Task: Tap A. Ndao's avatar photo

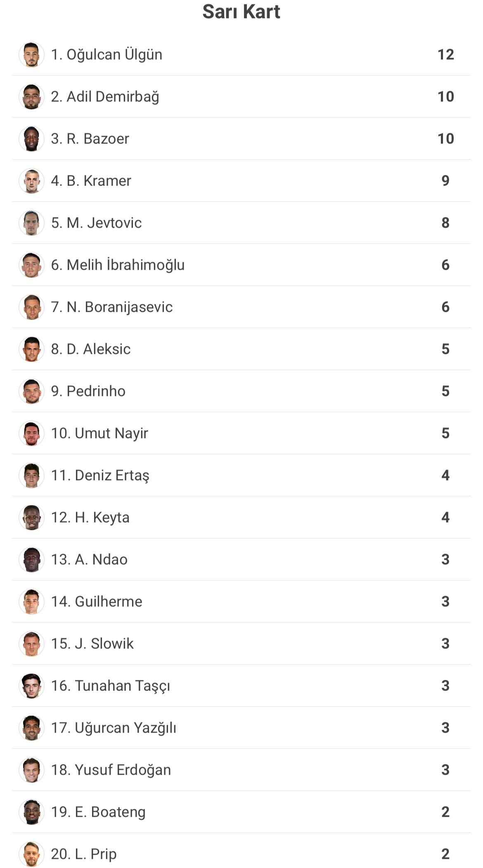Action: point(31,559)
